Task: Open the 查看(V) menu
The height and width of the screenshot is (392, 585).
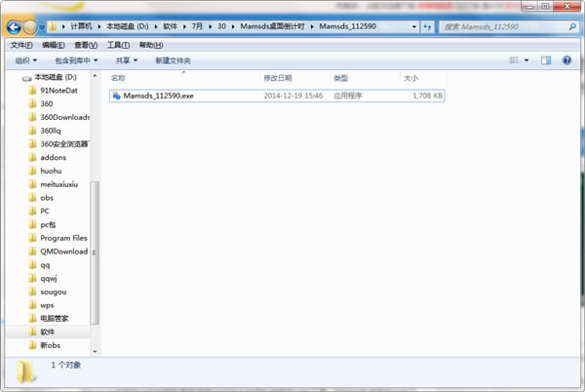Action: (x=86, y=45)
